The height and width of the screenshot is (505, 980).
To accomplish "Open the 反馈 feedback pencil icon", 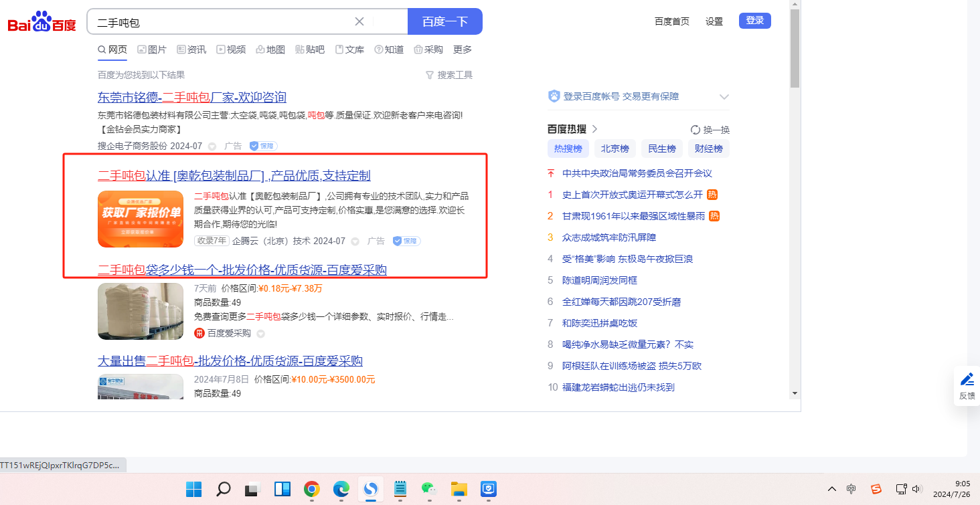I will pos(967,380).
